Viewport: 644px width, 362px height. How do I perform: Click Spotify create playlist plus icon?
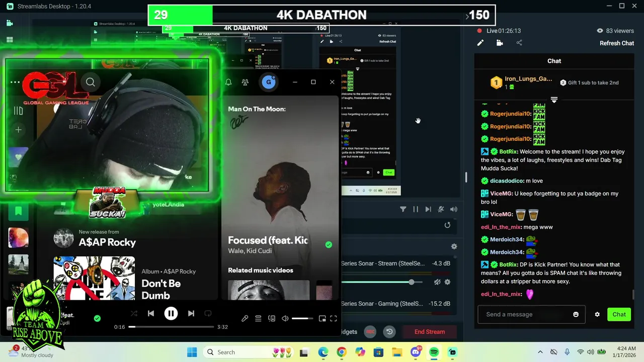coord(18,130)
